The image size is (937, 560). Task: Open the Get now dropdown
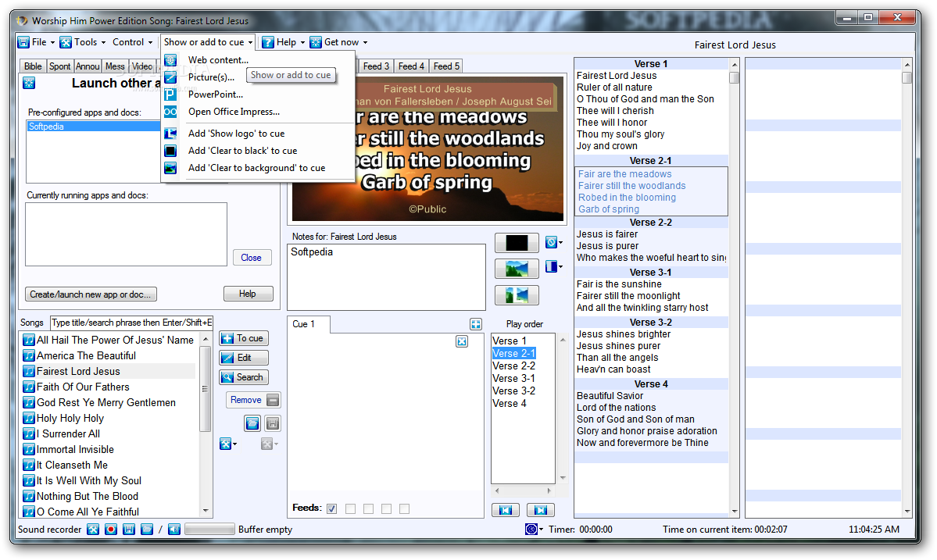[339, 42]
